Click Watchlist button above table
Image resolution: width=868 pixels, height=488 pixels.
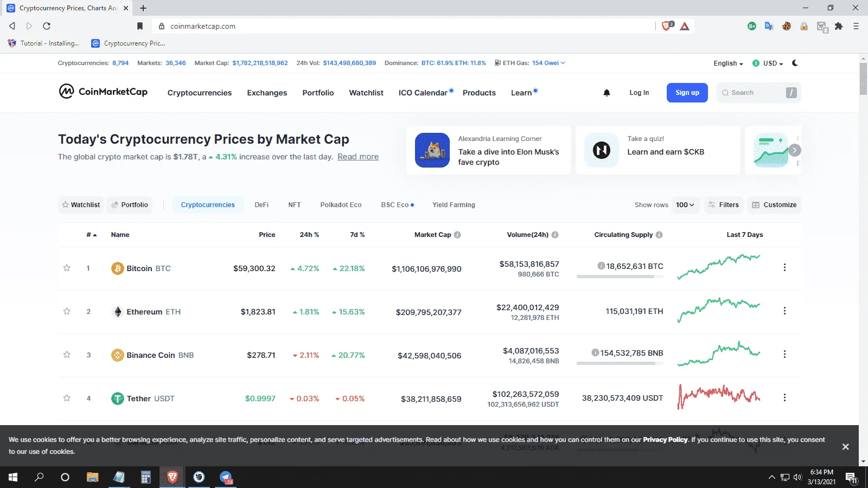(x=81, y=205)
